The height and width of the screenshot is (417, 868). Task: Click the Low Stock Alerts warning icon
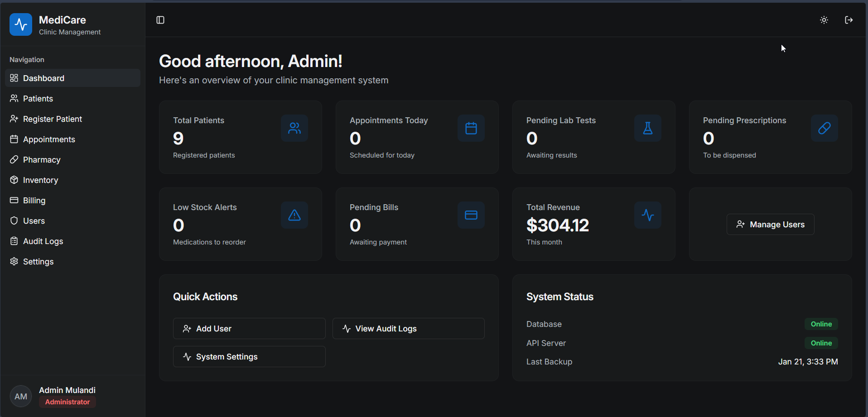[x=294, y=216]
